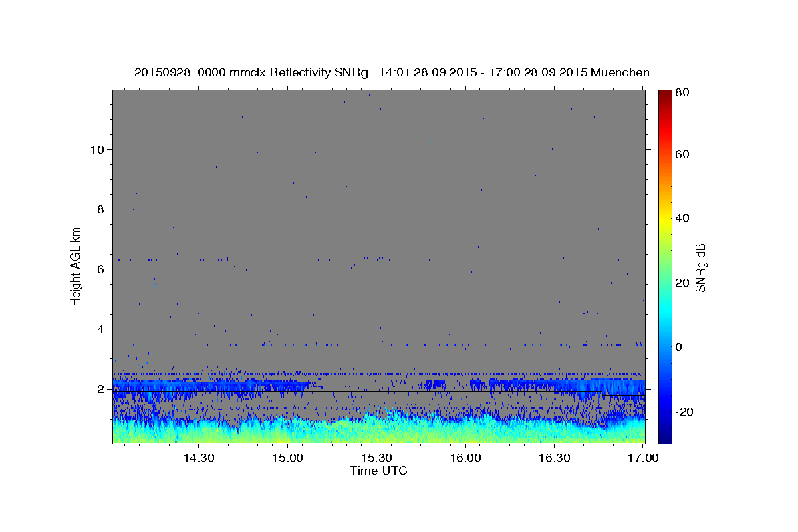The height and width of the screenshot is (532, 798).
Task: Click the colorbar value -20
Action: [686, 412]
